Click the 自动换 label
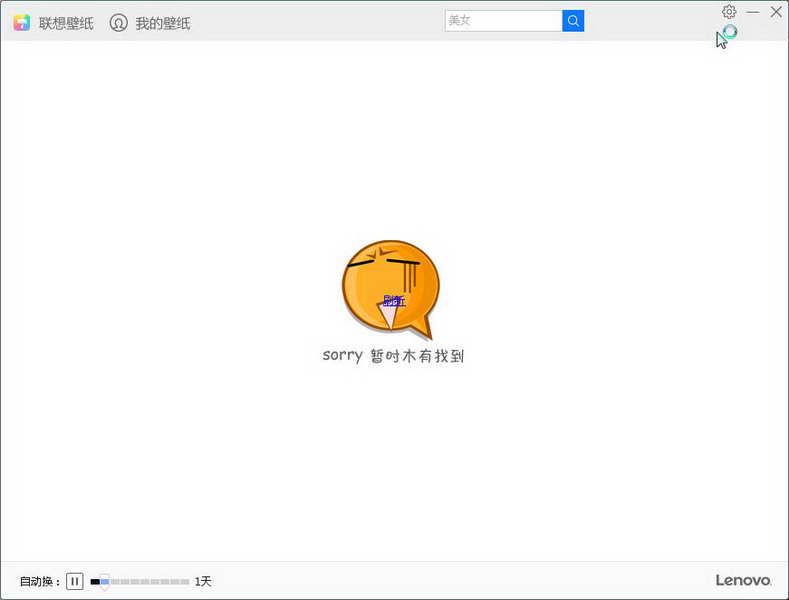Viewport: 789px width, 600px height. click(x=40, y=581)
